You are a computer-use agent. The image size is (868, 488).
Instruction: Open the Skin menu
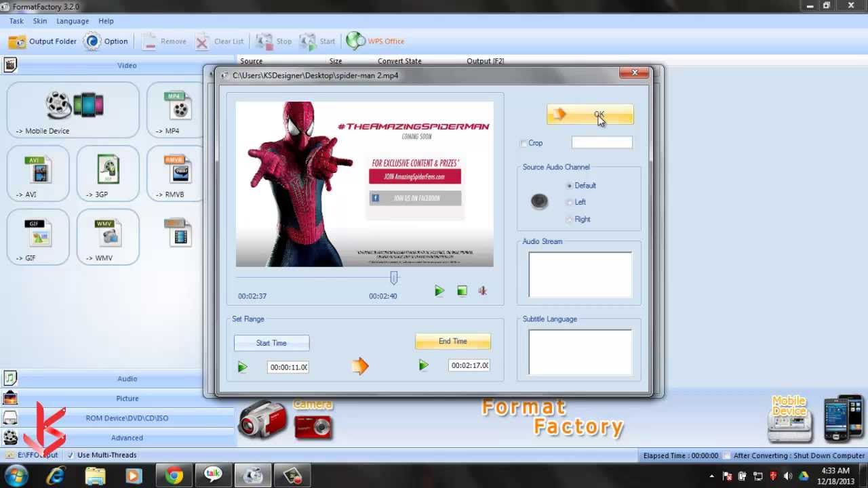coord(40,21)
